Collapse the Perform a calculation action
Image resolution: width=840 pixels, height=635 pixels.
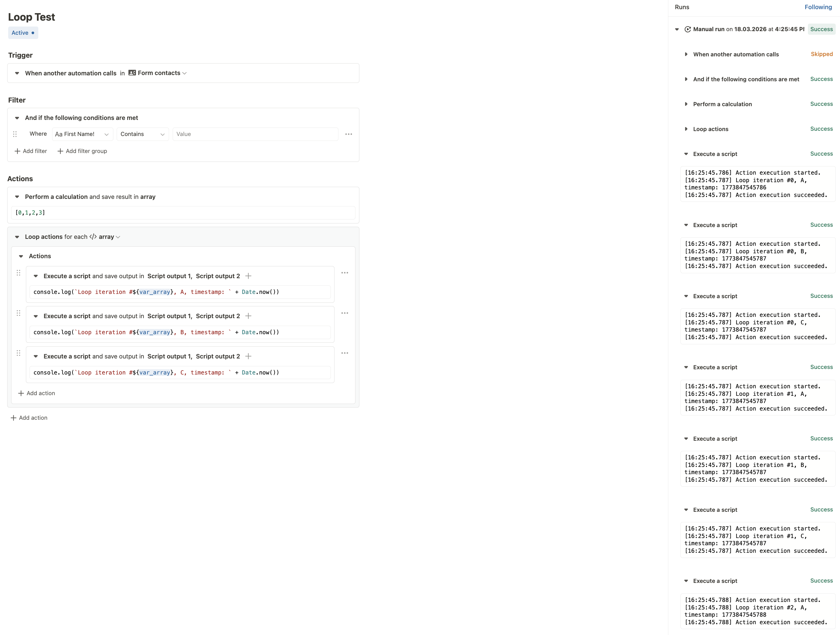click(x=17, y=197)
